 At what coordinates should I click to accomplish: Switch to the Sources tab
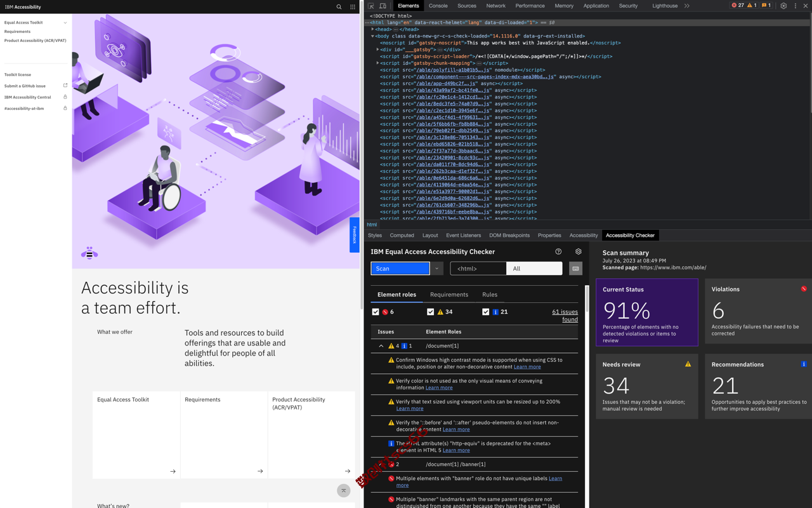[467, 6]
